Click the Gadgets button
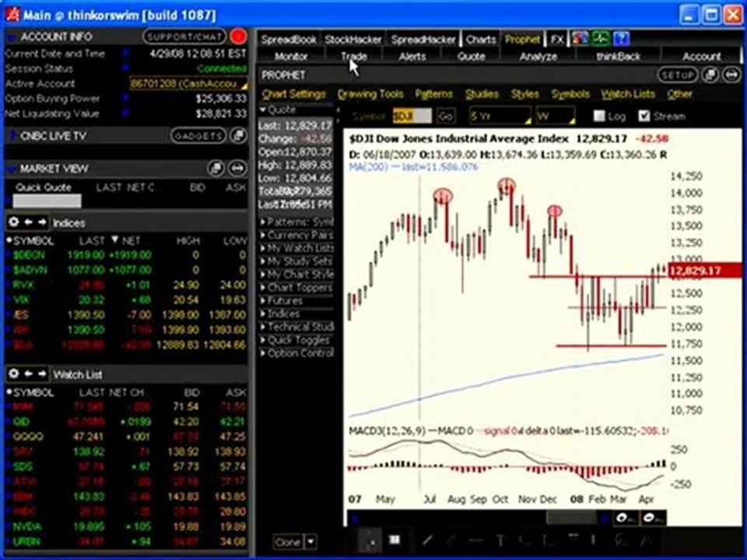This screenshot has height=560, width=747. 198,135
